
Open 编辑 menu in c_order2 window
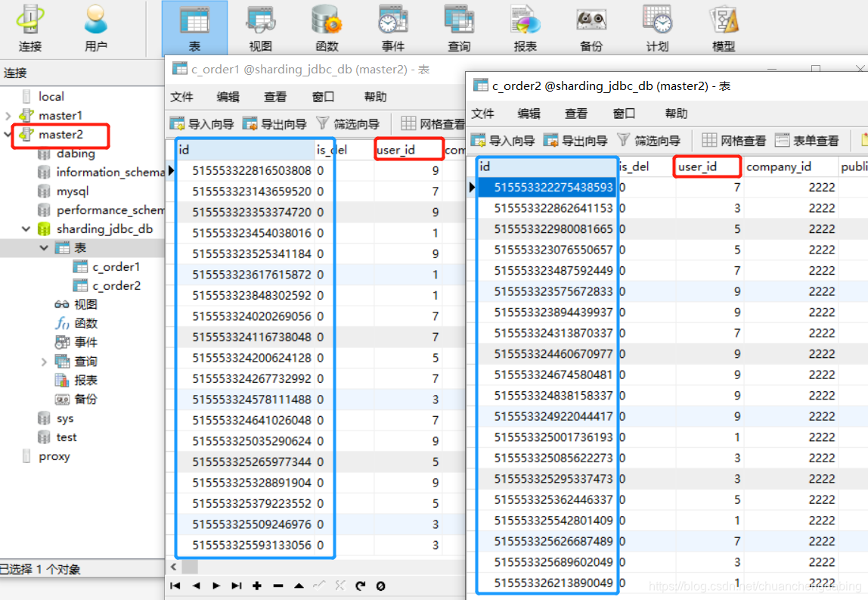(529, 113)
